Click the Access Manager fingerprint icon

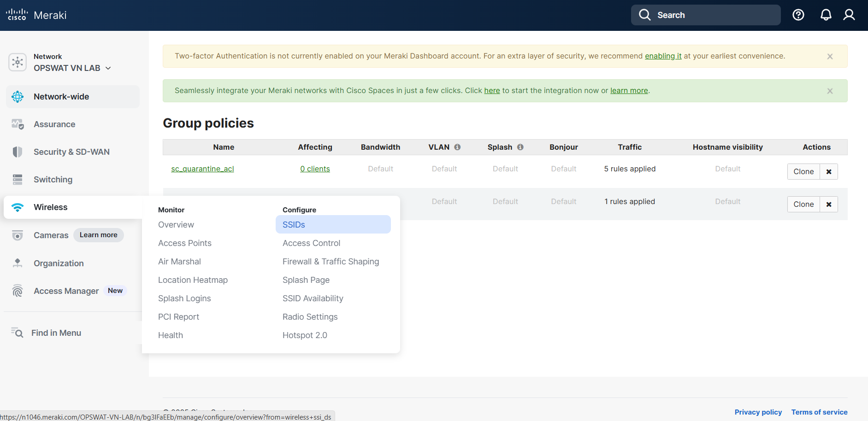click(18, 291)
